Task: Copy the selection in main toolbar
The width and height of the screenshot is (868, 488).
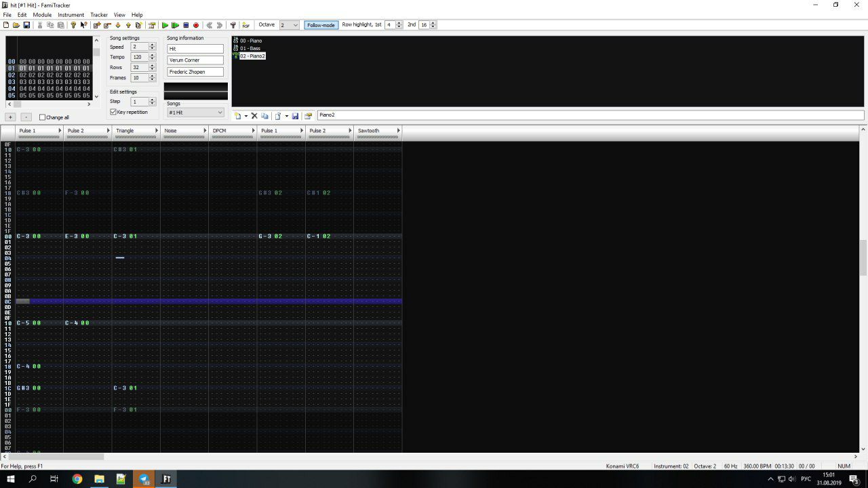Action: coord(50,25)
